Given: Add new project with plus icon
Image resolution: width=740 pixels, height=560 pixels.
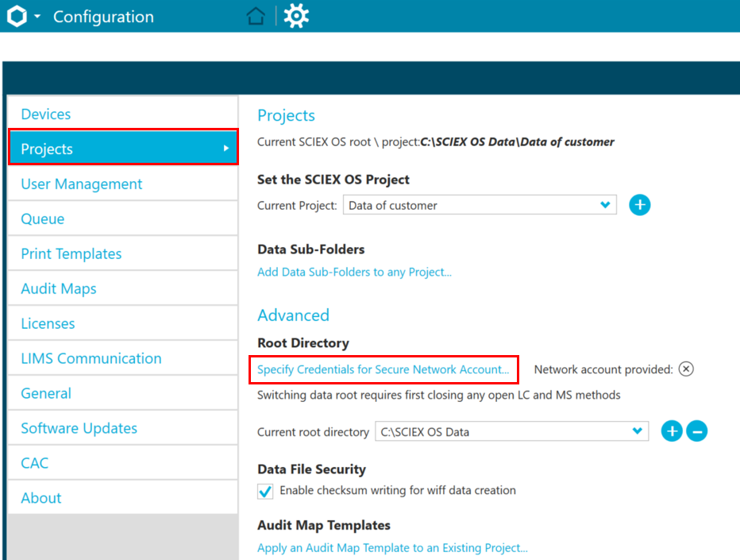Looking at the screenshot, I should 639,205.
